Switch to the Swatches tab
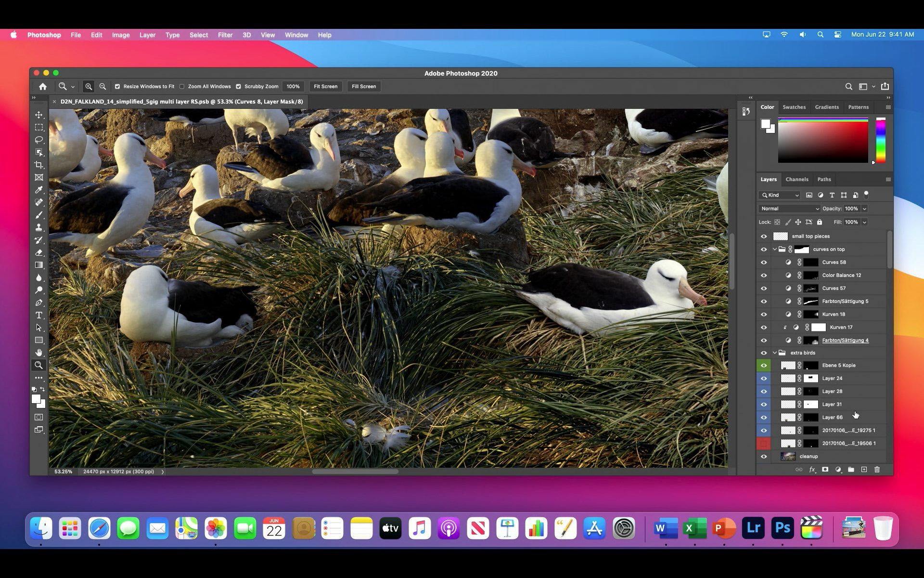Image resolution: width=924 pixels, height=578 pixels. (794, 107)
